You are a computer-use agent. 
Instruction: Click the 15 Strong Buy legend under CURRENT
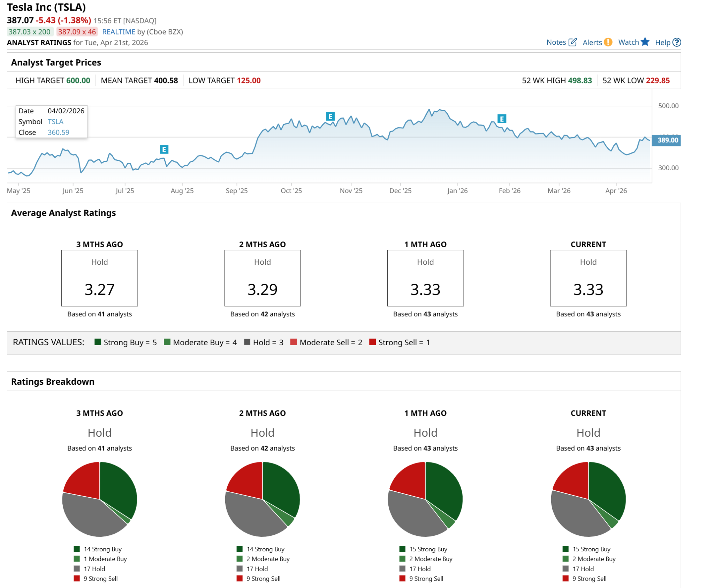click(x=591, y=549)
